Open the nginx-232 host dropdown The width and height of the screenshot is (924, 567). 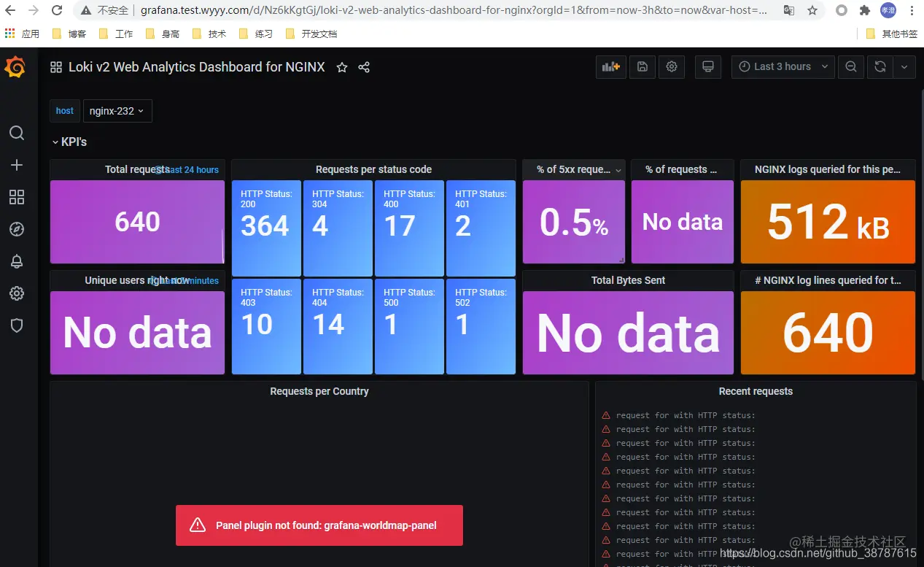pyautogui.click(x=117, y=111)
